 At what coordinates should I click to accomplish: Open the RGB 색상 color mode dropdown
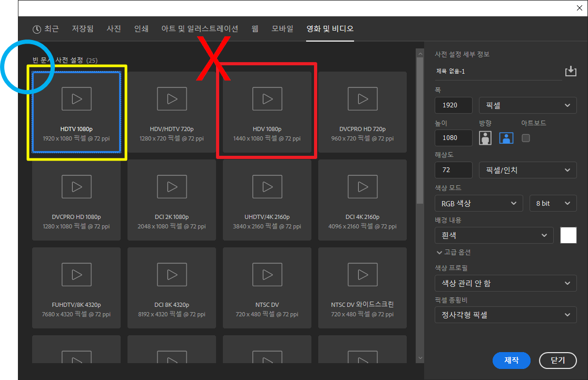479,203
